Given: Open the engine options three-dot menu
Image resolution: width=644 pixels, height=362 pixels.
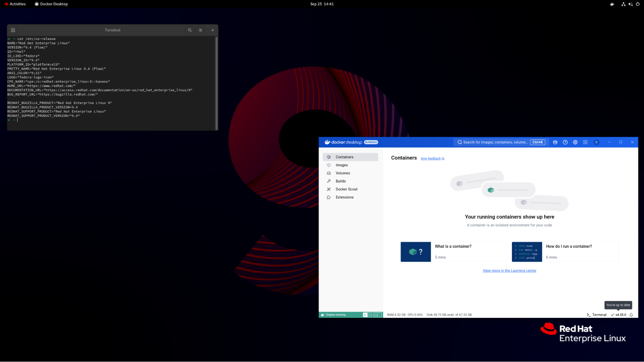Looking at the screenshot, I should pos(379,315).
